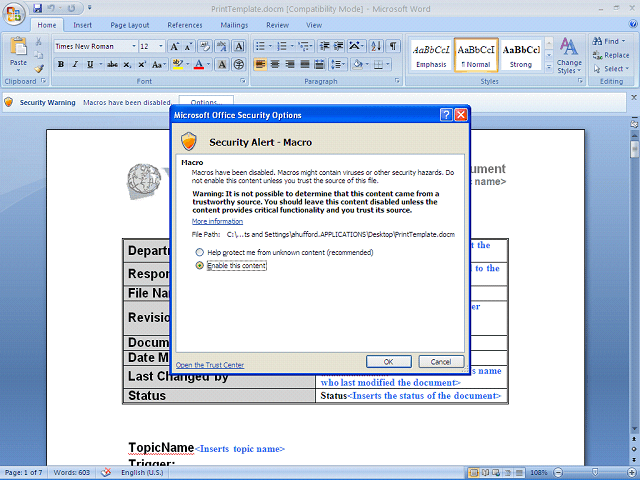Screen dimensions: 640x480
Task: Toggle Italic formatting
Action: (75, 64)
